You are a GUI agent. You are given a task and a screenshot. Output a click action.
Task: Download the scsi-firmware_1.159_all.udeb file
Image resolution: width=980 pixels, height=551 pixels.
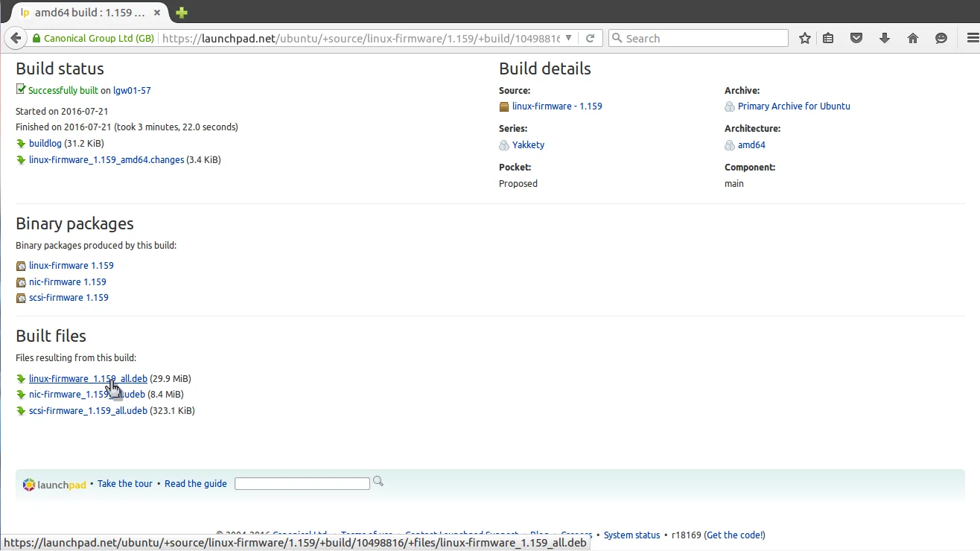point(88,411)
